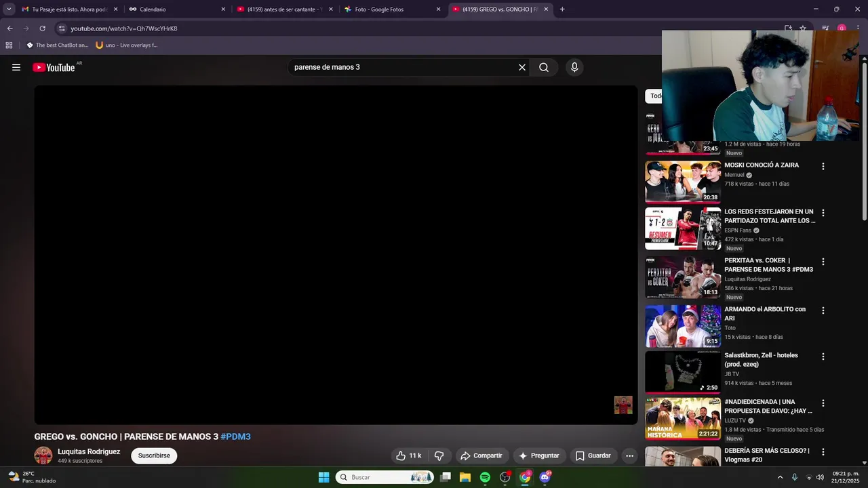The height and width of the screenshot is (488, 868).
Task: Follow the #PDM3 hashtag link
Action: pyautogui.click(x=235, y=436)
